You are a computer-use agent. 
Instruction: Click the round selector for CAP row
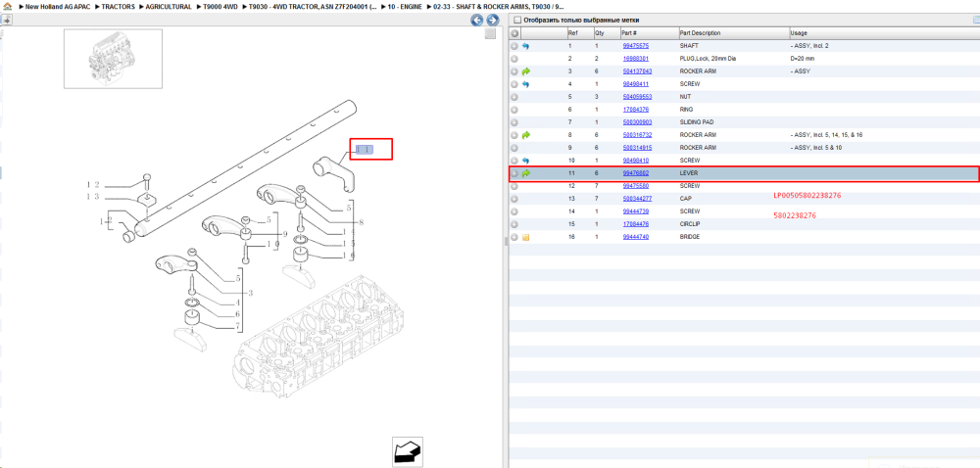pos(514,199)
